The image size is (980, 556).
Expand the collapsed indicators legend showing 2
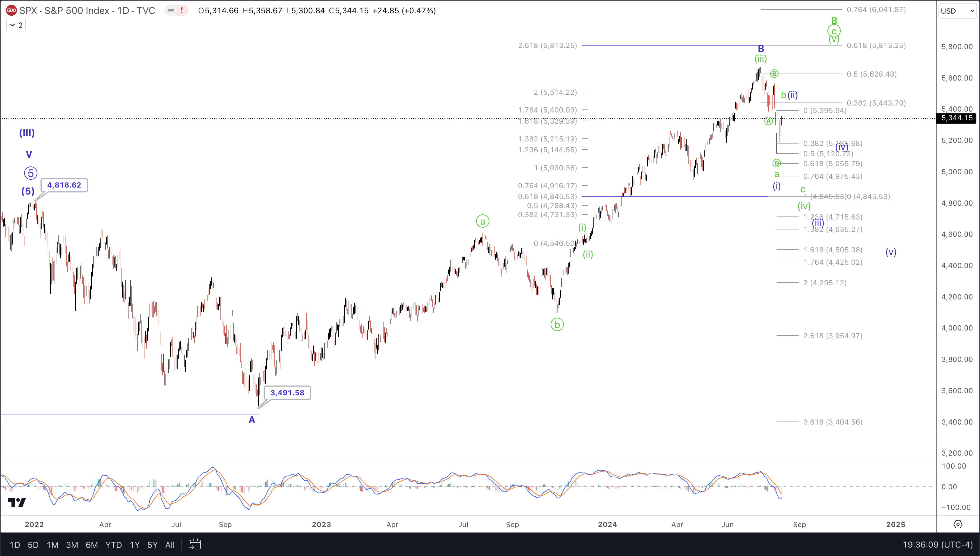[x=16, y=25]
